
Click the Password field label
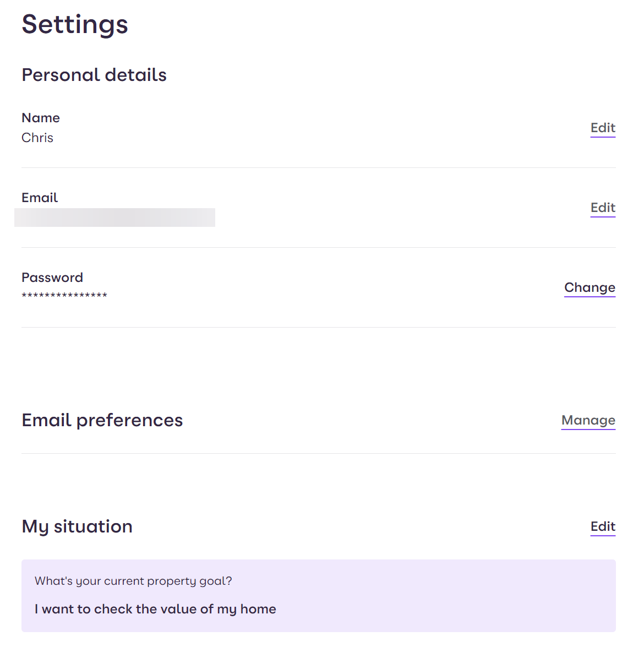click(52, 278)
